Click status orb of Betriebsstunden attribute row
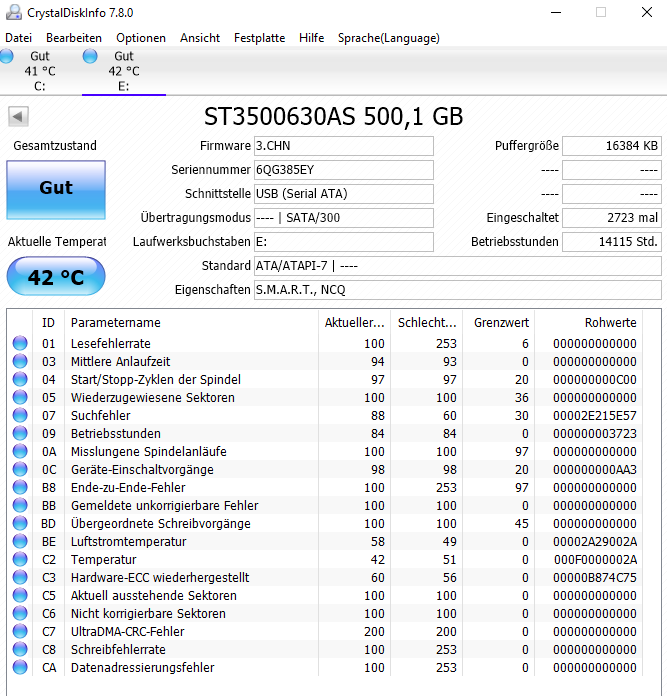The image size is (667, 696). point(20,433)
